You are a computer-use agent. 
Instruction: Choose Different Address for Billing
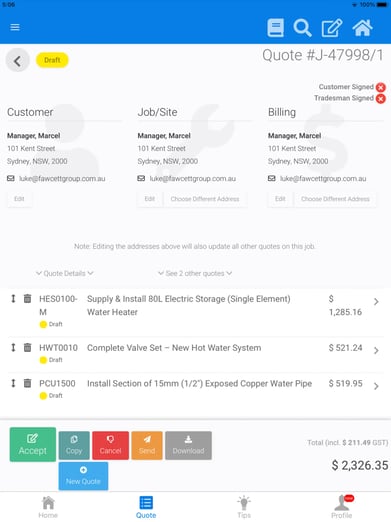[x=335, y=199]
